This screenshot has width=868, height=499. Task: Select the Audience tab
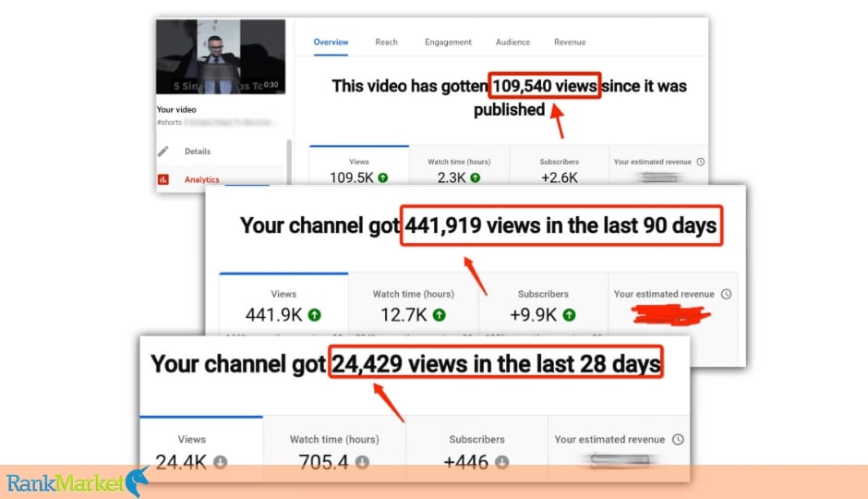(x=512, y=43)
